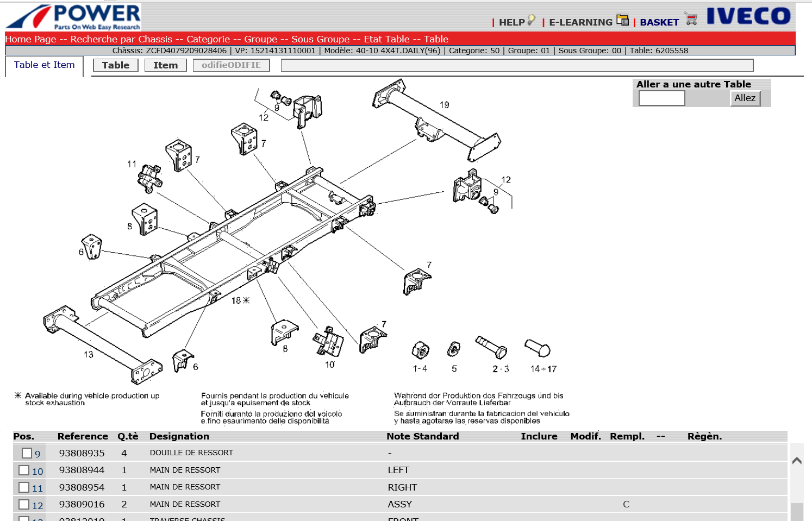Focus the 'Aller a une autre Table' field
Viewport: 812px width, 521px height.
pos(661,98)
